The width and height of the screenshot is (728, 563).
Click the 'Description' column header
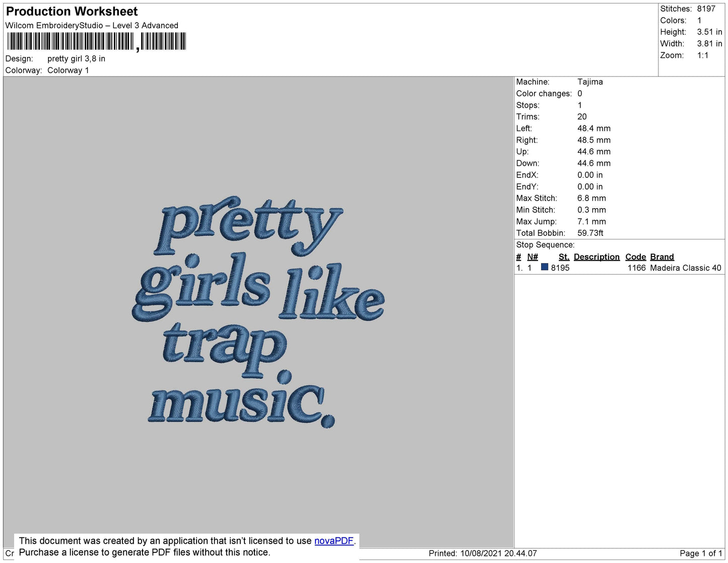pyautogui.click(x=597, y=257)
